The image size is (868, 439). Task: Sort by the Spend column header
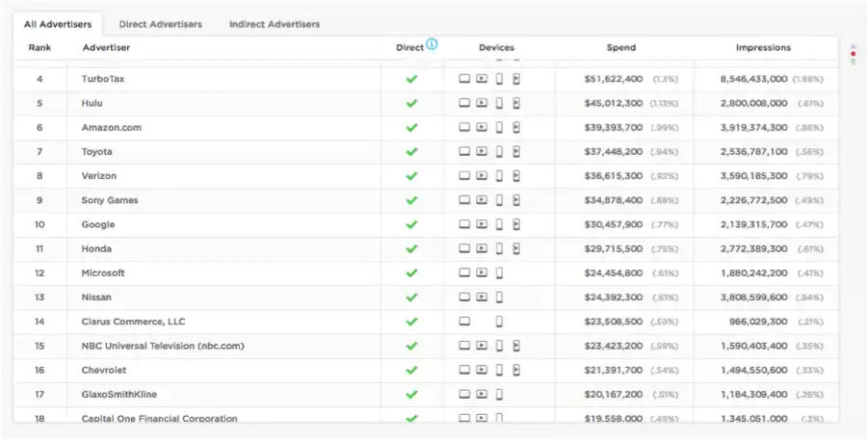coord(621,47)
